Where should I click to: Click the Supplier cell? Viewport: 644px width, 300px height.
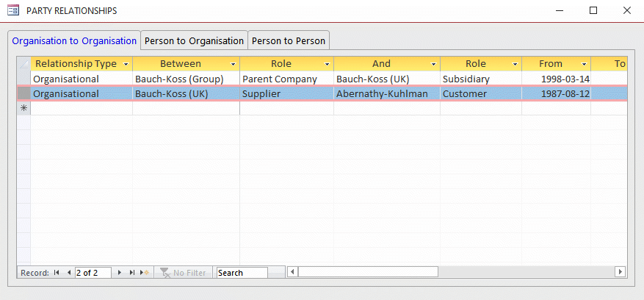286,93
